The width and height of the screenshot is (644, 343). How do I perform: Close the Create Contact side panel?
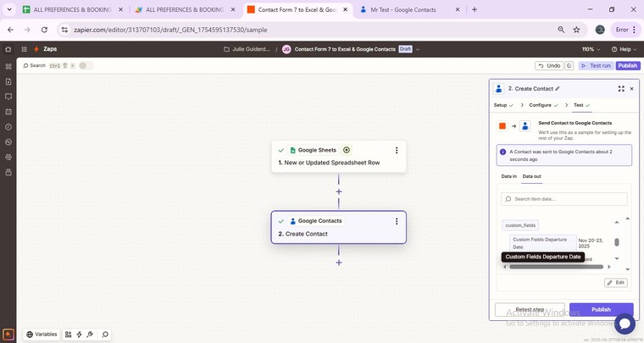(631, 89)
